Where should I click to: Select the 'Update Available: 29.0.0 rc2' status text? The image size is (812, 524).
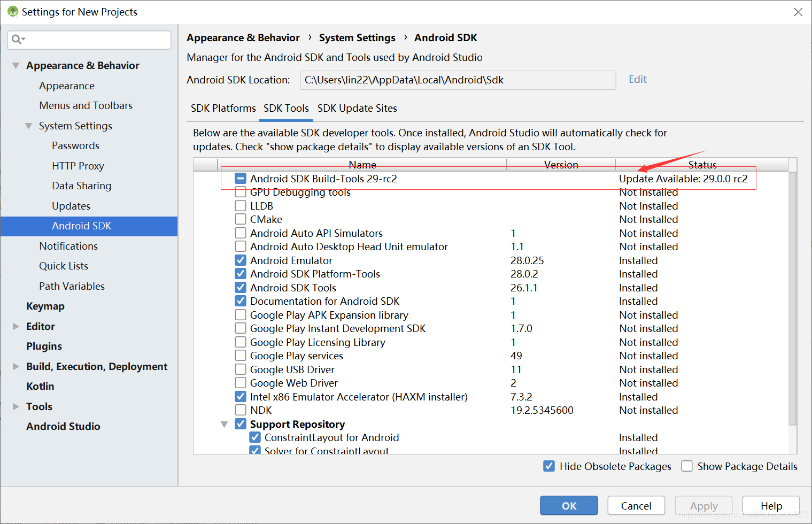(x=683, y=179)
